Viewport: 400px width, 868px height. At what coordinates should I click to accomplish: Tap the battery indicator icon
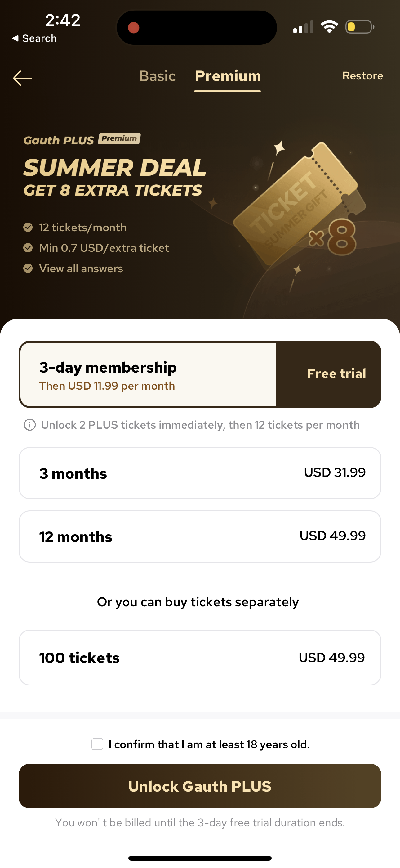click(359, 27)
